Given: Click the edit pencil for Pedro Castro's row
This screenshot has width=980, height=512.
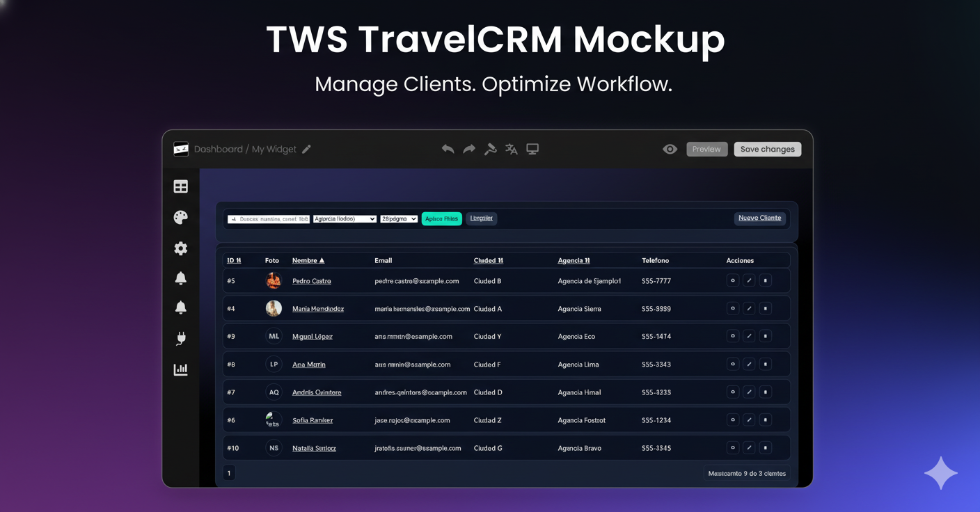Looking at the screenshot, I should click(749, 280).
